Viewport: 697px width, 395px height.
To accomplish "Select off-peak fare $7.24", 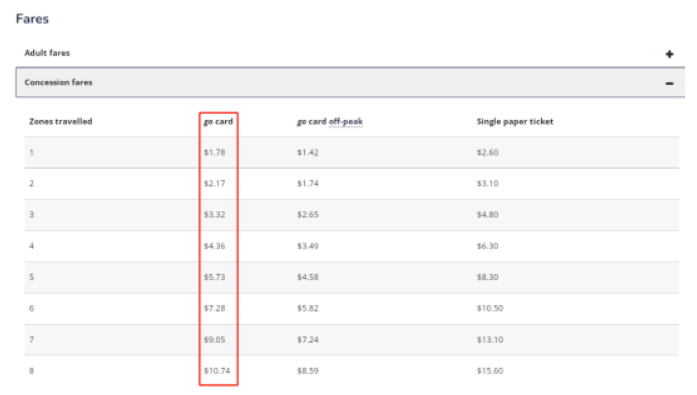I will tap(308, 339).
